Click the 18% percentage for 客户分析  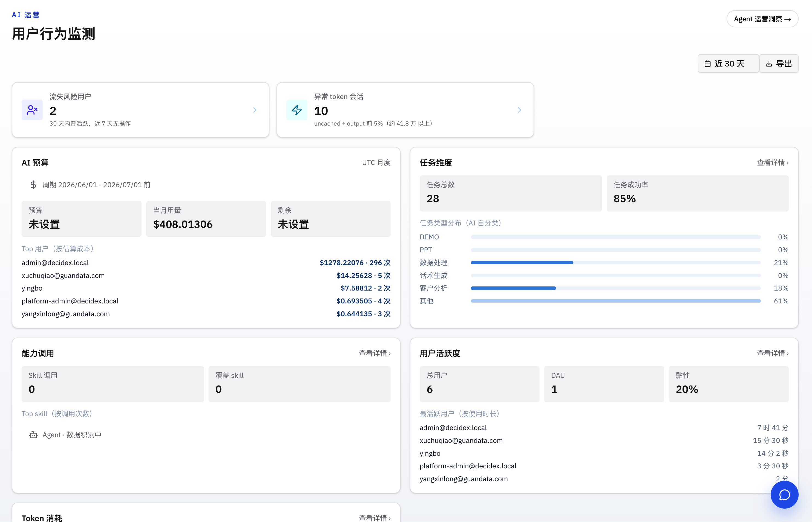[x=781, y=288]
